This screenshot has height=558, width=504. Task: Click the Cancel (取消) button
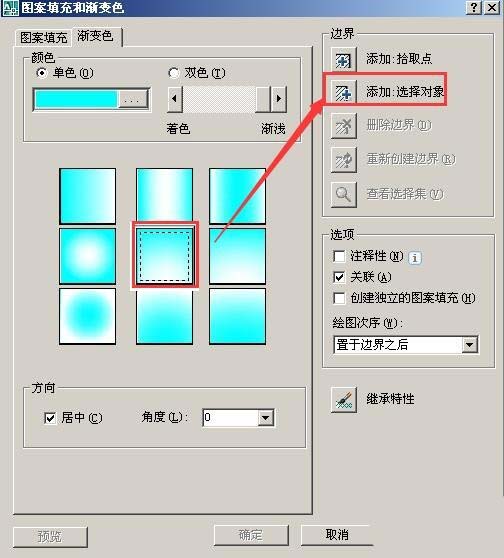(337, 535)
